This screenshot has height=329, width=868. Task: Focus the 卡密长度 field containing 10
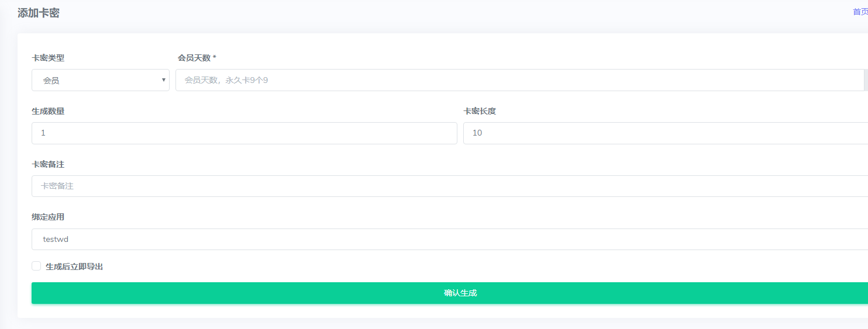[666, 133]
